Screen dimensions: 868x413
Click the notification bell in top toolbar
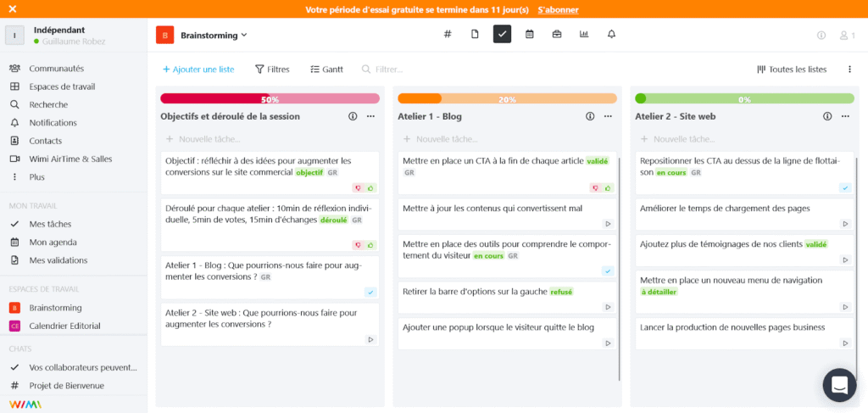(x=611, y=35)
